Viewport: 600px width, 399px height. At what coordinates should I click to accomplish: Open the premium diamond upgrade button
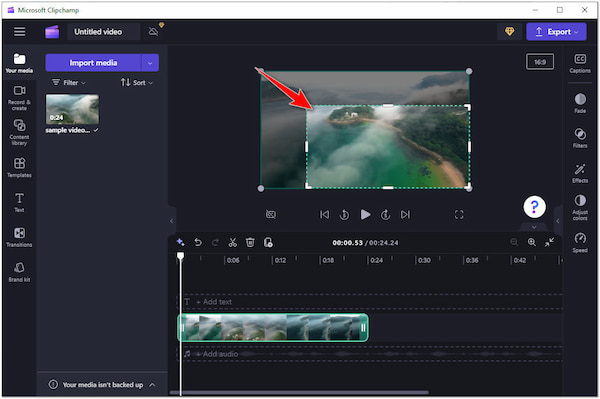509,31
